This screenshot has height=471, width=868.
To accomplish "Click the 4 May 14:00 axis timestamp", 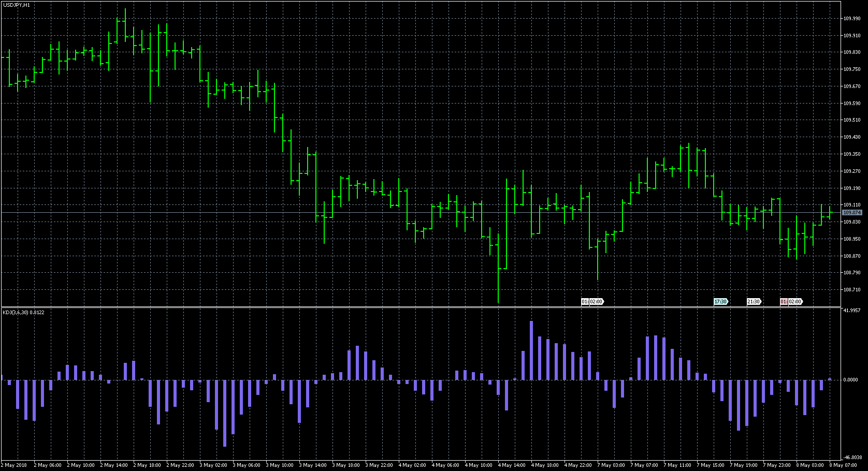I will click(x=513, y=465).
